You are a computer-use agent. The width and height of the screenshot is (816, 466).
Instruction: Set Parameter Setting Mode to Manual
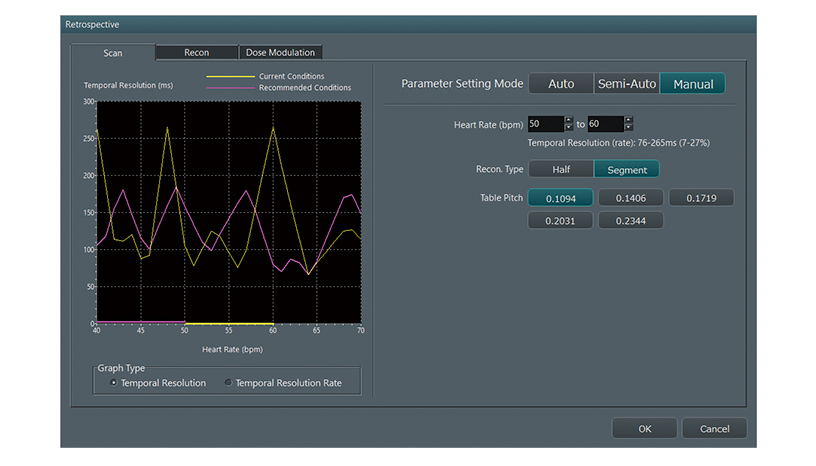coord(693,84)
